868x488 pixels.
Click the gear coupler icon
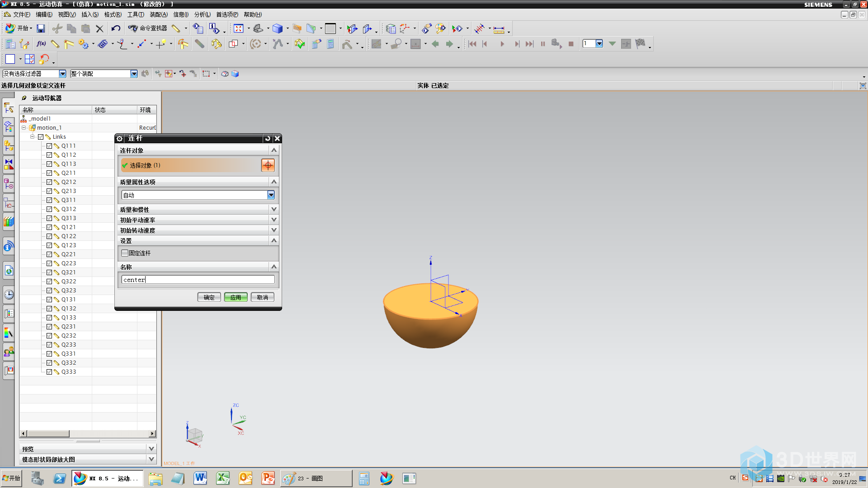[x=83, y=44]
